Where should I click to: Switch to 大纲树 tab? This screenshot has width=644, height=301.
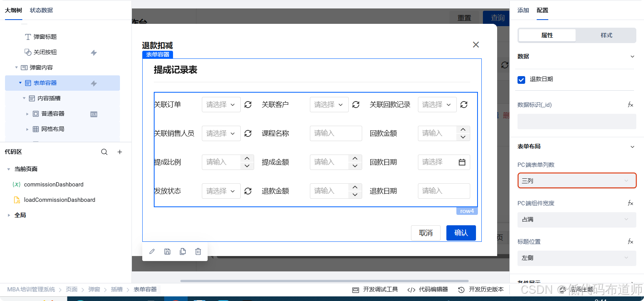13,10
